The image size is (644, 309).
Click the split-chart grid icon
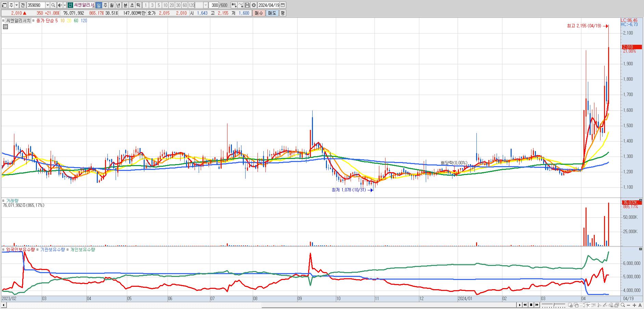(x=570, y=305)
